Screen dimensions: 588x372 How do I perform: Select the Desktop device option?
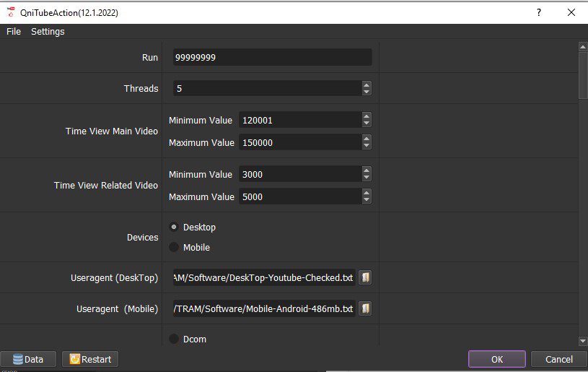click(x=175, y=227)
